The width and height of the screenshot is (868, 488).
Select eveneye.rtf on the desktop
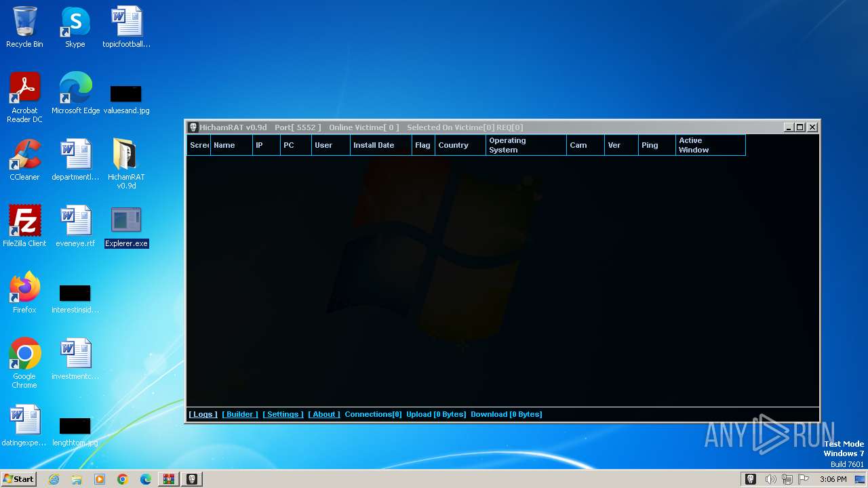(x=75, y=226)
